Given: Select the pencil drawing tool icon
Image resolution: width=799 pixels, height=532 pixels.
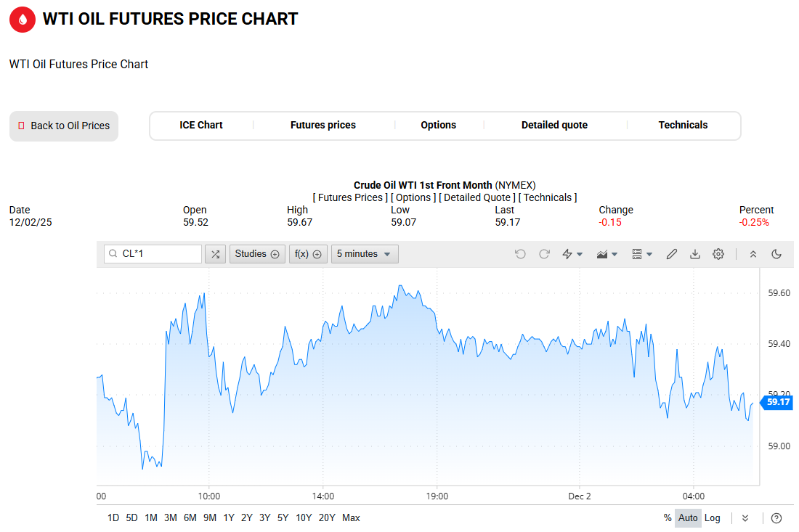Looking at the screenshot, I should pos(672,254).
